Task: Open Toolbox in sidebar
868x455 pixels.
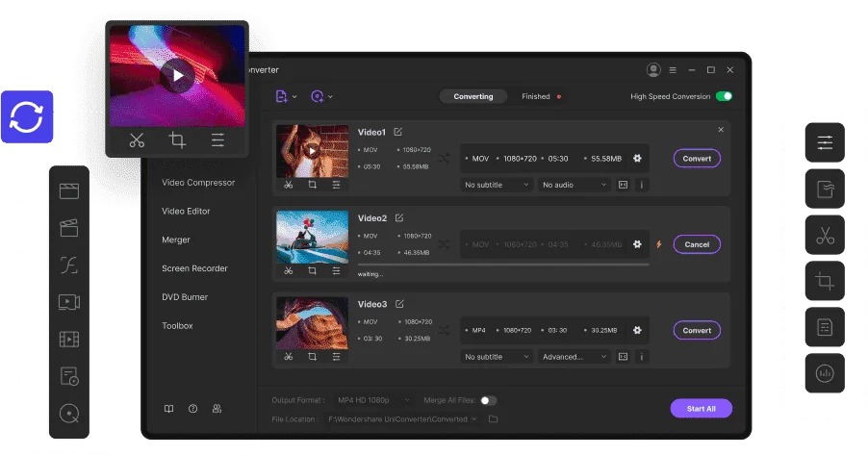Action: 177,326
